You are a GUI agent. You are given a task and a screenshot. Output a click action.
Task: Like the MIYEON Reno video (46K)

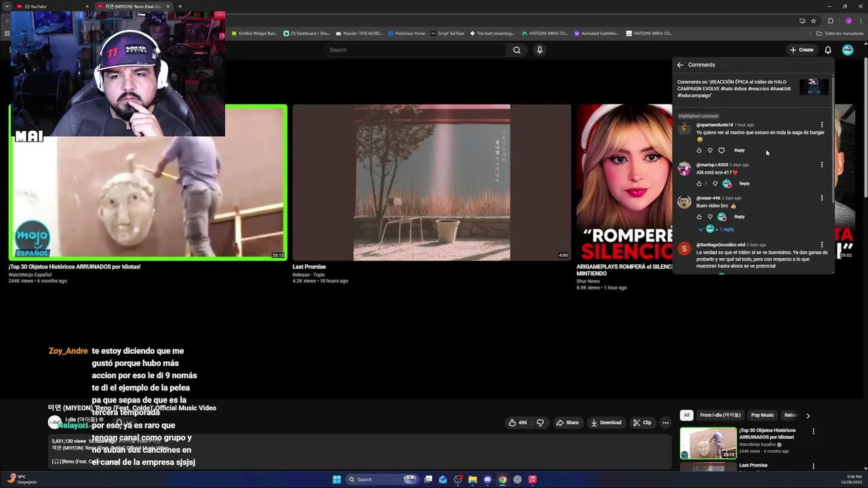click(x=518, y=422)
